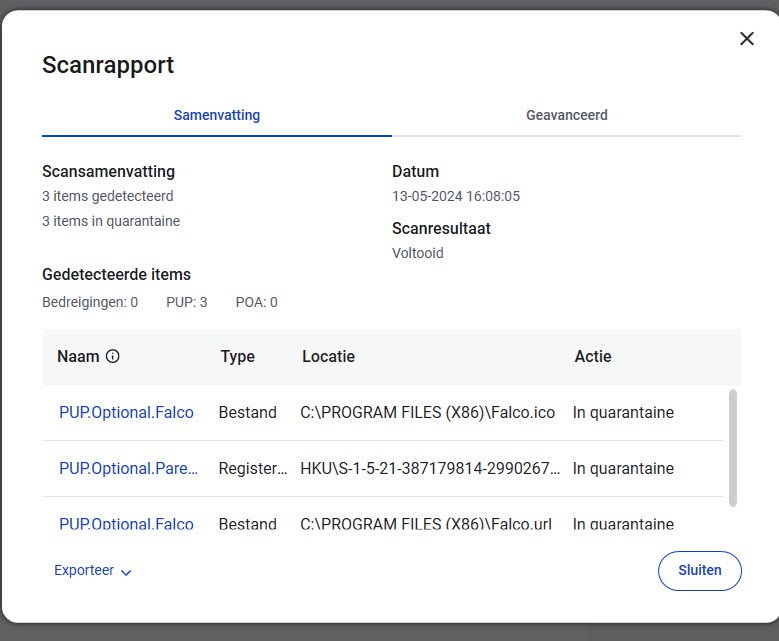Click the Actie column header

click(592, 356)
